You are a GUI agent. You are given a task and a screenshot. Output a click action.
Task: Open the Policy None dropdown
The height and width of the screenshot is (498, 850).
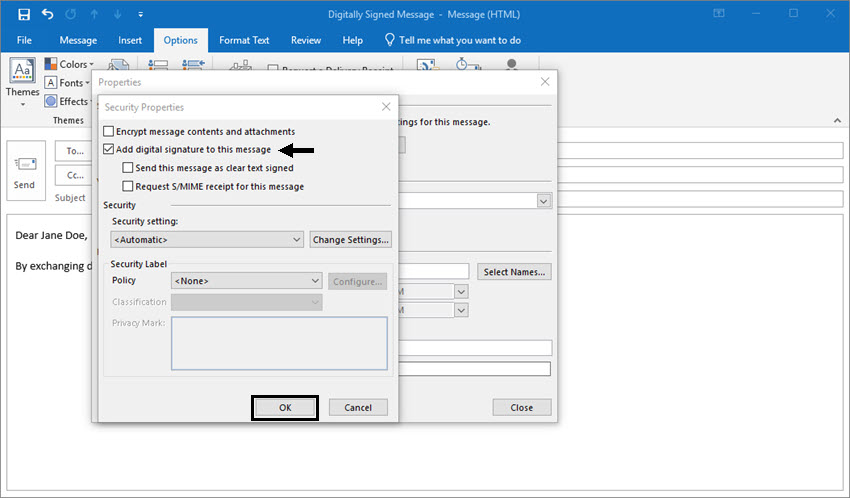click(247, 281)
